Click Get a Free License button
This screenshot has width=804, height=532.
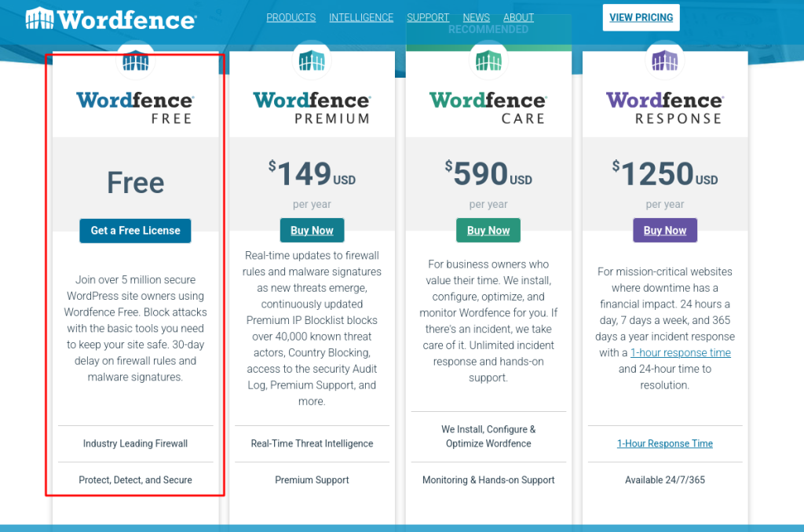coord(135,231)
